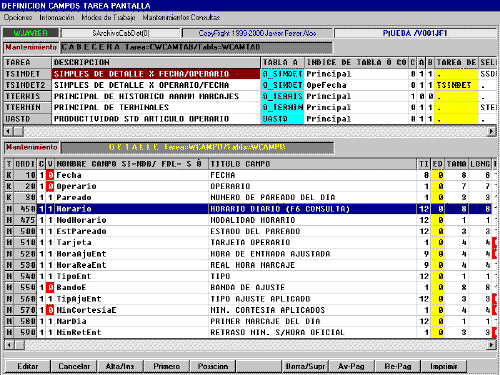Click the Cancelar button
Viewport: 500px width, 375px height.
point(74,366)
